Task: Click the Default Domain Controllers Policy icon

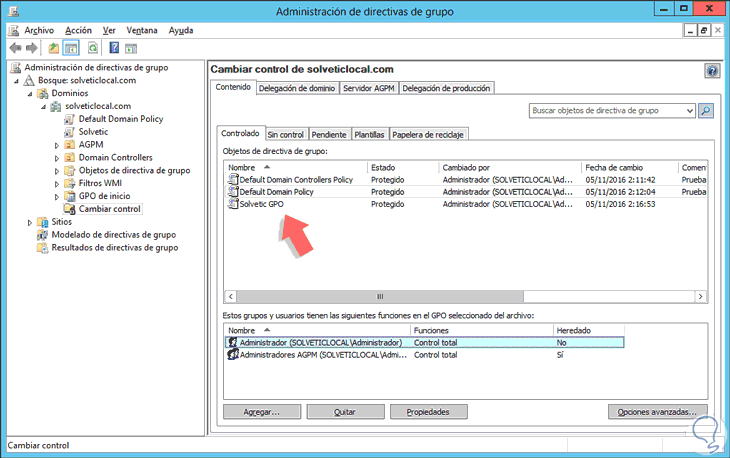Action: point(232,179)
